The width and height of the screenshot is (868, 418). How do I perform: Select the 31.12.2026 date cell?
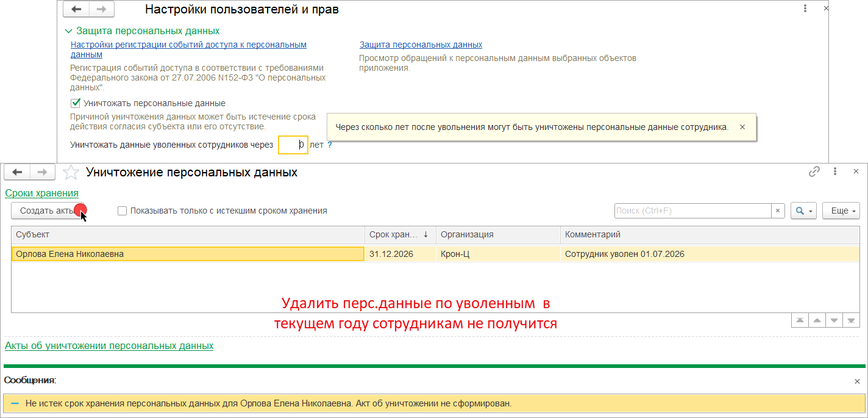click(x=400, y=254)
